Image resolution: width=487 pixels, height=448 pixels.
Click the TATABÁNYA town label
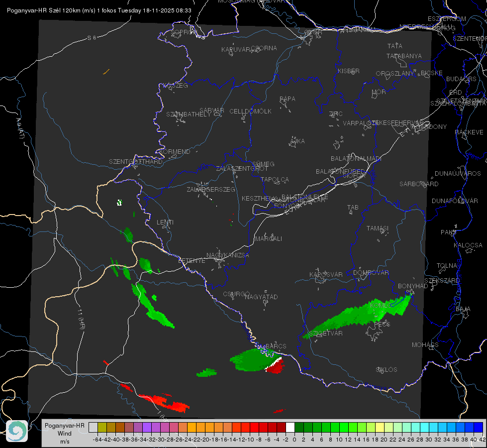404,56
